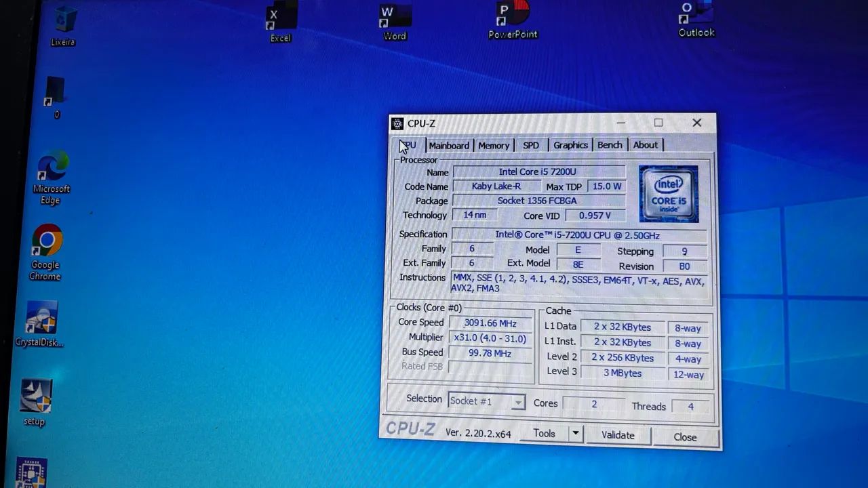The width and height of the screenshot is (868, 488).
Task: Click the Ext. Model value 8E
Action: (x=578, y=264)
